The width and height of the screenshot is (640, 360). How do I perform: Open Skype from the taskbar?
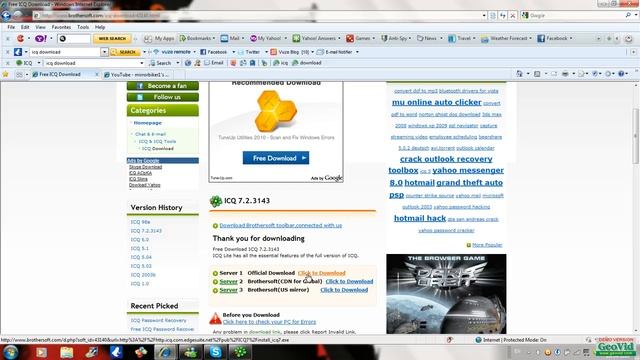(216, 352)
